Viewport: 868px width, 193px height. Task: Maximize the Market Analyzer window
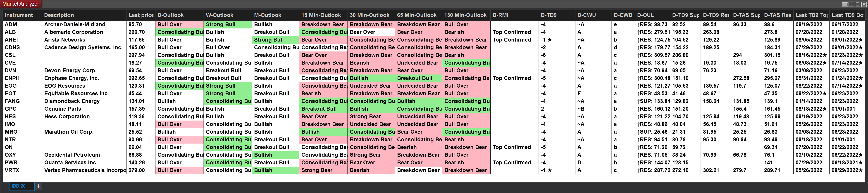click(x=858, y=4)
